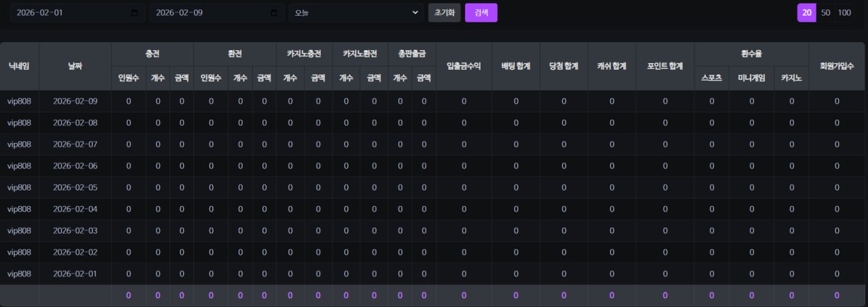
Task: Click the 환수율 group header
Action: click(751, 54)
